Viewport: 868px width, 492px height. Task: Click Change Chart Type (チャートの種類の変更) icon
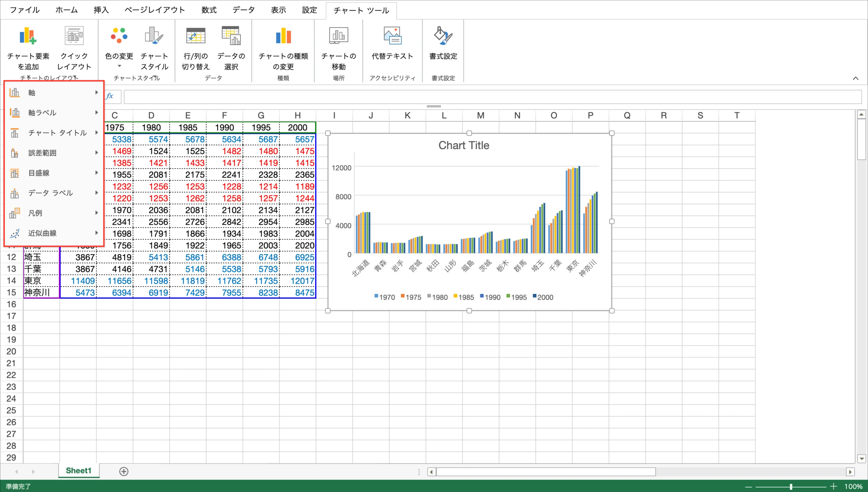pos(283,36)
